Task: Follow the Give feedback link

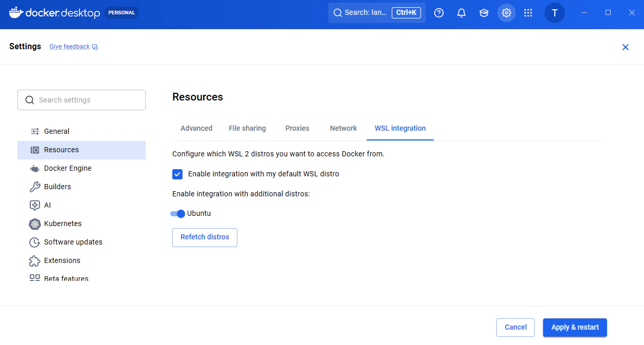Action: 70,47
